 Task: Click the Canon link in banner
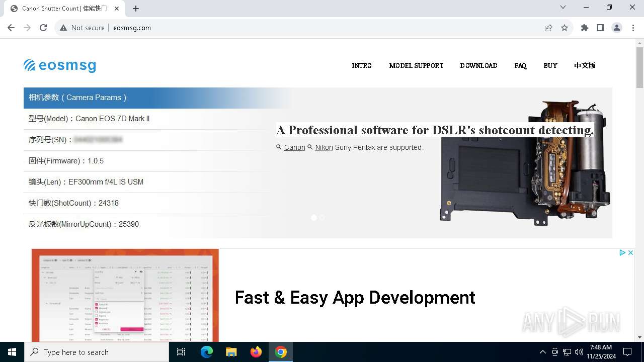pos(294,147)
